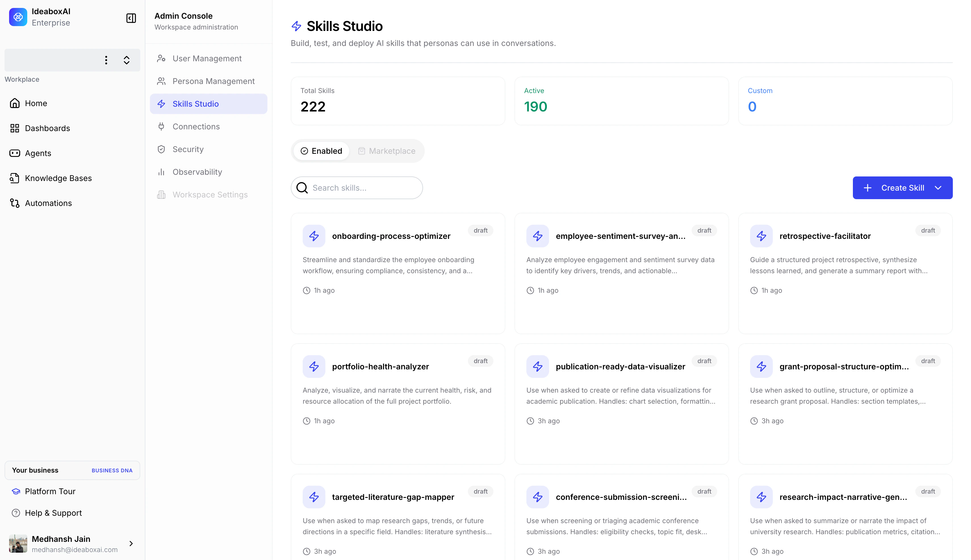Open the employee-sentiment-survey skill icon
The width and height of the screenshot is (971, 560).
(x=538, y=236)
